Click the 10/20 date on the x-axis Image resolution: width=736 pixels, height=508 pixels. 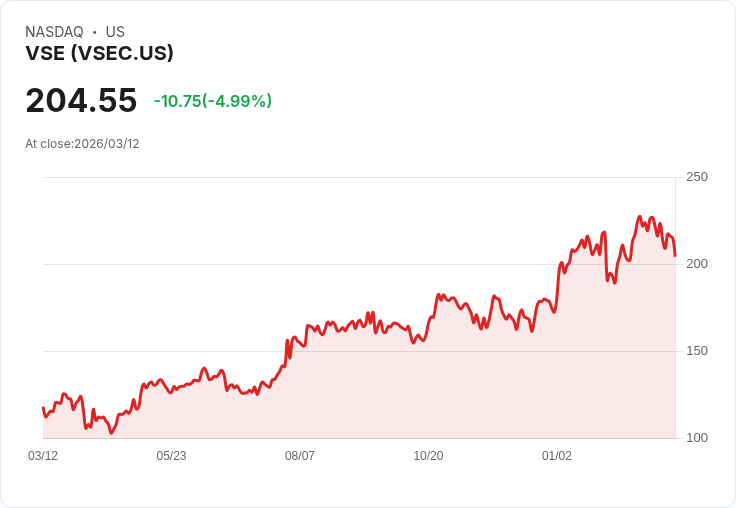[428, 456]
